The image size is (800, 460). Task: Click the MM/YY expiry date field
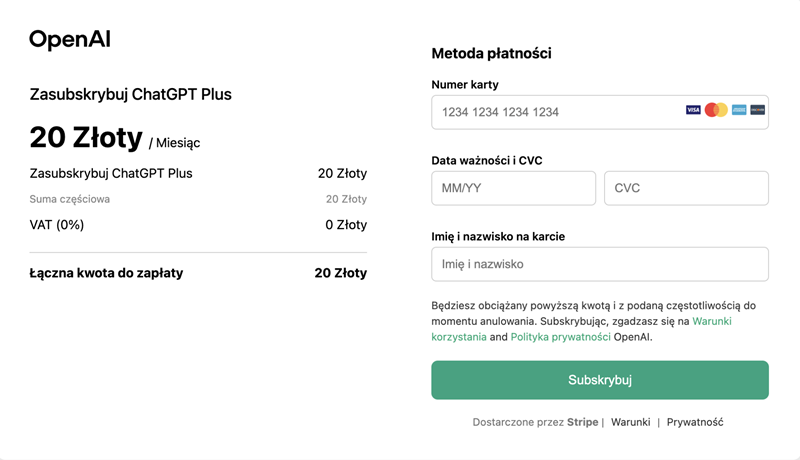pyautogui.click(x=513, y=188)
